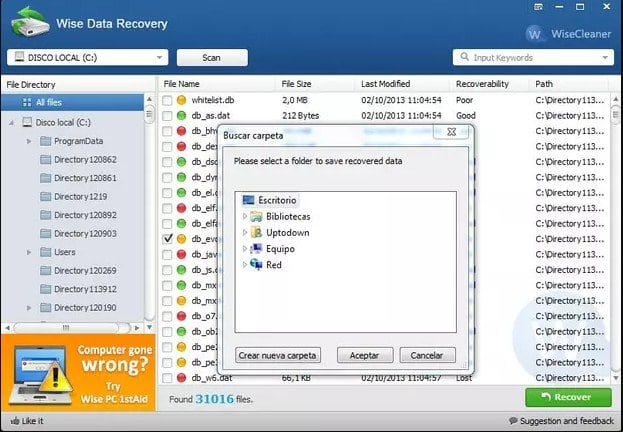The image size is (623, 432).
Task: Collapse the Disco local (C:) tree node
Action: [x=12, y=122]
